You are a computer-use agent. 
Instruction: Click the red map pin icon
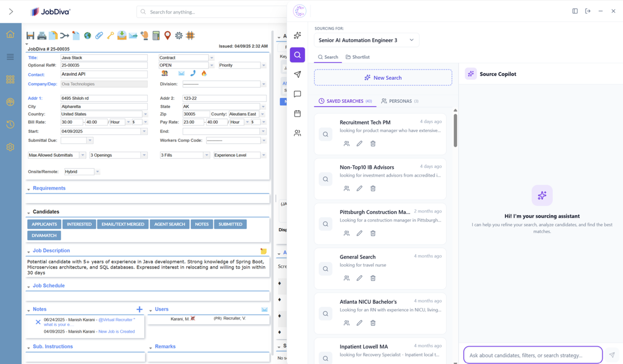[168, 36]
